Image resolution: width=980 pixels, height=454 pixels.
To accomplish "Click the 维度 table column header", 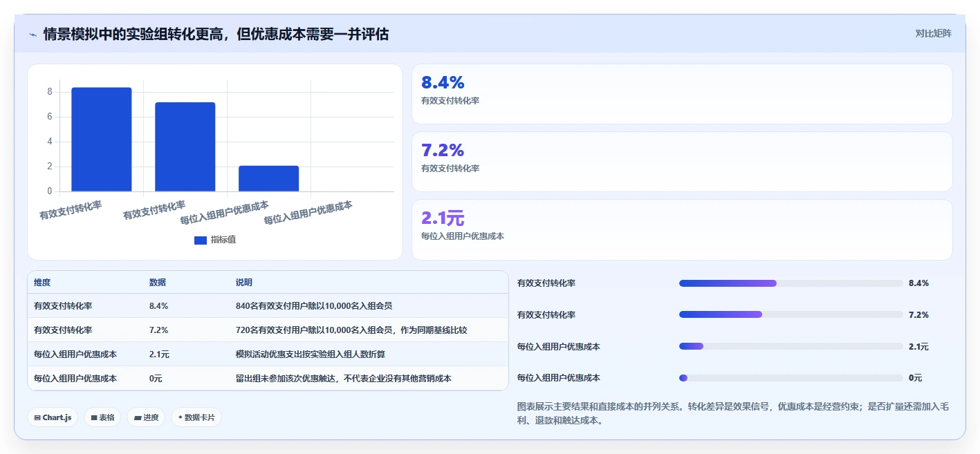I will [x=42, y=283].
